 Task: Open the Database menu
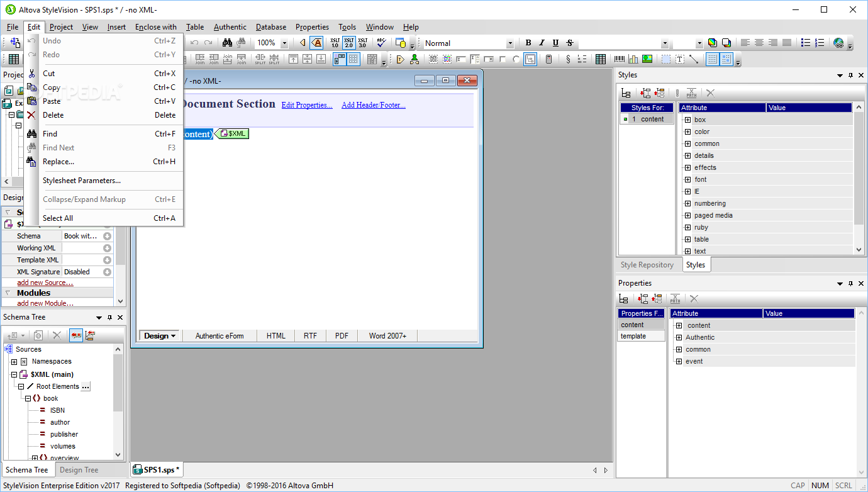tap(271, 27)
